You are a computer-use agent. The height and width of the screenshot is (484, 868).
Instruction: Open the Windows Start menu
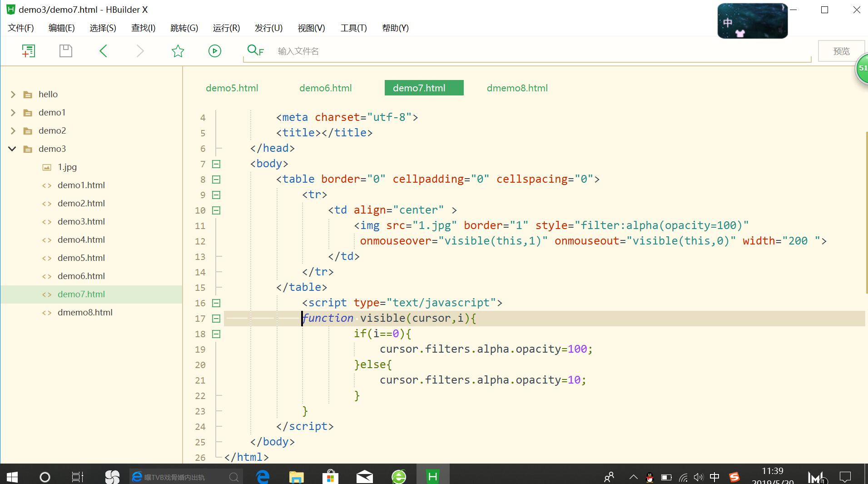tap(12, 477)
